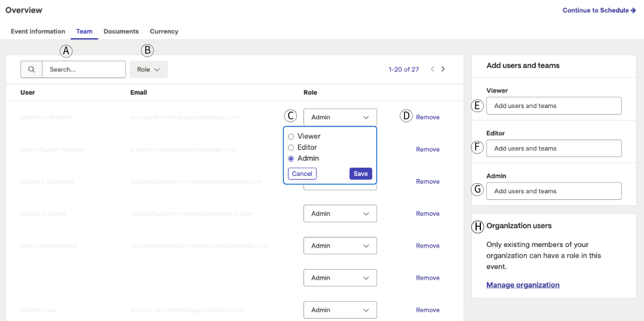Image resolution: width=644 pixels, height=321 pixels.
Task: Click the '1-20 of 27' pagination text
Action: [404, 69]
